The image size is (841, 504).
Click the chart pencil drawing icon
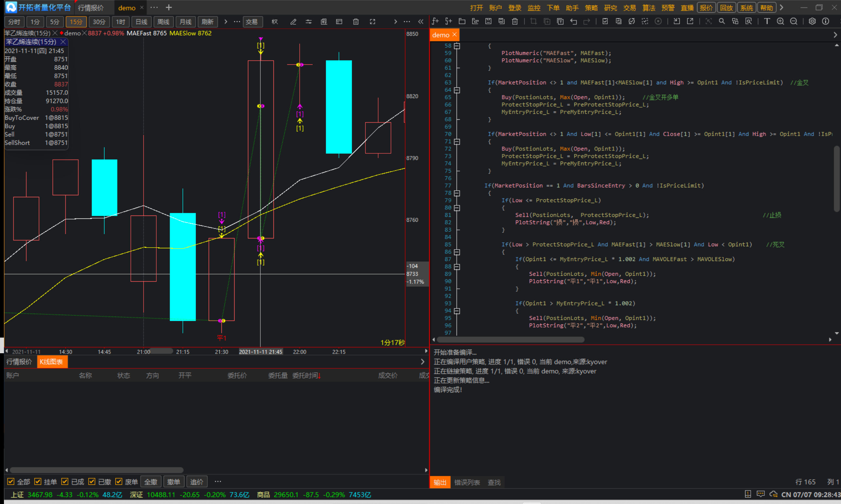click(x=293, y=22)
